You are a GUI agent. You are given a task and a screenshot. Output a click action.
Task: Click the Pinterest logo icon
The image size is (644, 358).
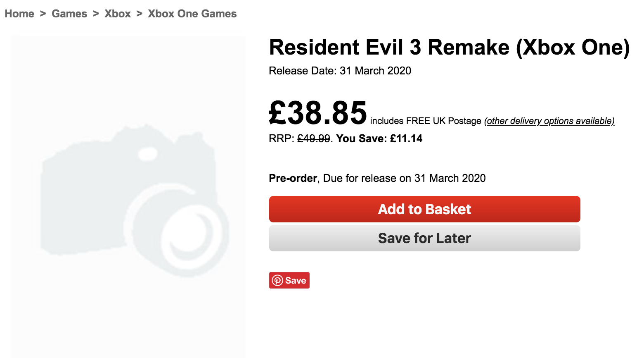click(277, 281)
